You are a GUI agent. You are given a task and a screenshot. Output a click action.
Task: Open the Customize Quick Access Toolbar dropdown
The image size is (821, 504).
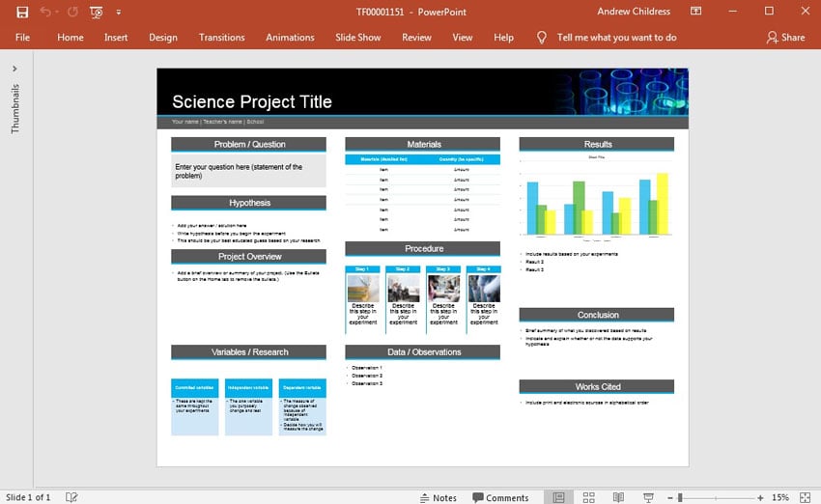click(119, 12)
